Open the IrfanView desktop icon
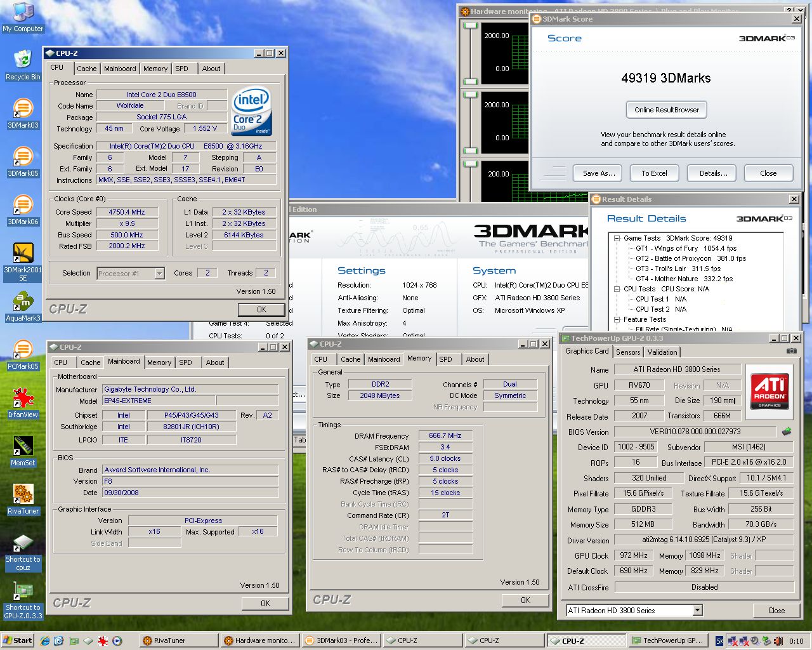The width and height of the screenshot is (812, 650). pos(23,403)
